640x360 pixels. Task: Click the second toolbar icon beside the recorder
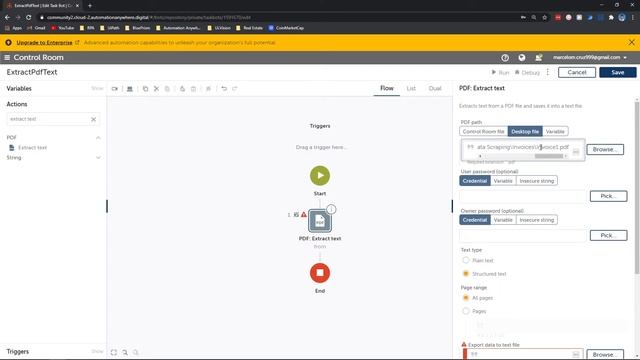tap(130, 89)
